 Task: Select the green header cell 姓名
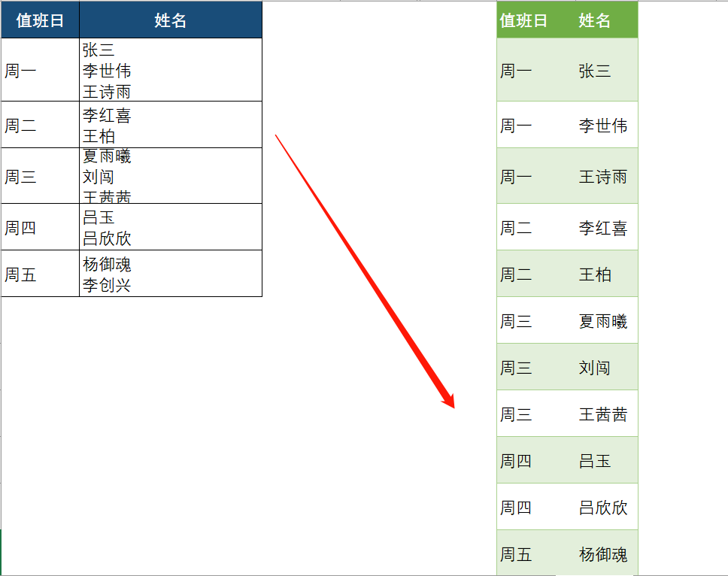606,20
